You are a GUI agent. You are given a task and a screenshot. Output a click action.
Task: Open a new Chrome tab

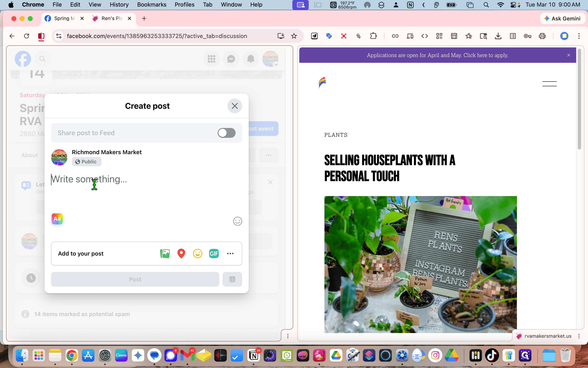tap(144, 18)
